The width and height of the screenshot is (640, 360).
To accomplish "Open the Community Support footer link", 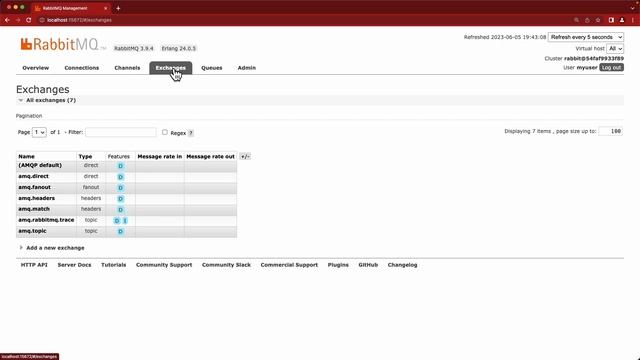I will (x=164, y=265).
